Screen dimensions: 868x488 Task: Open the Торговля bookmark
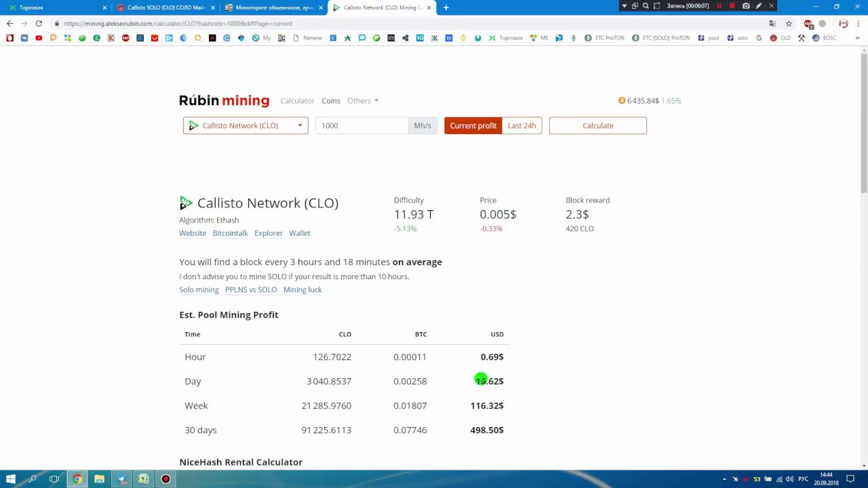click(506, 38)
